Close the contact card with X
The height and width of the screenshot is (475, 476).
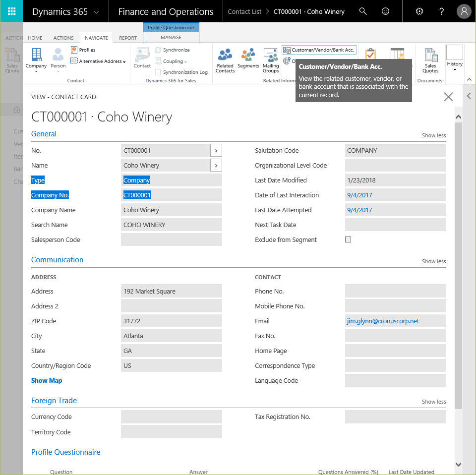448,97
